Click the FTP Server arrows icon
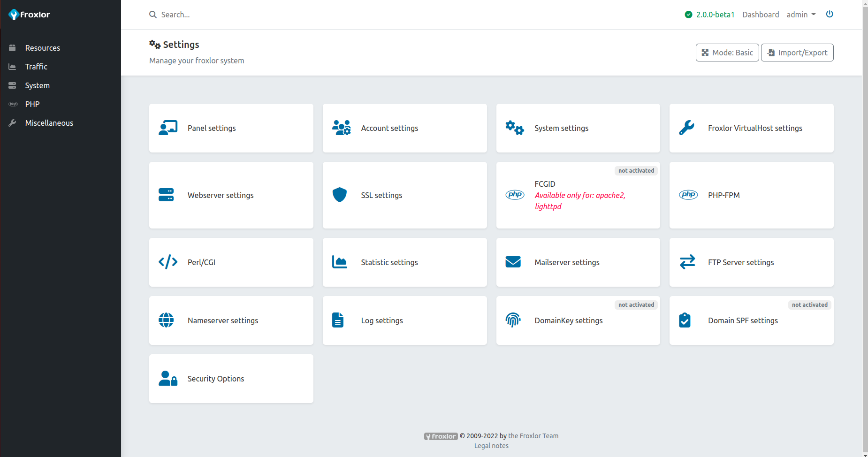The width and height of the screenshot is (868, 457). (687, 262)
